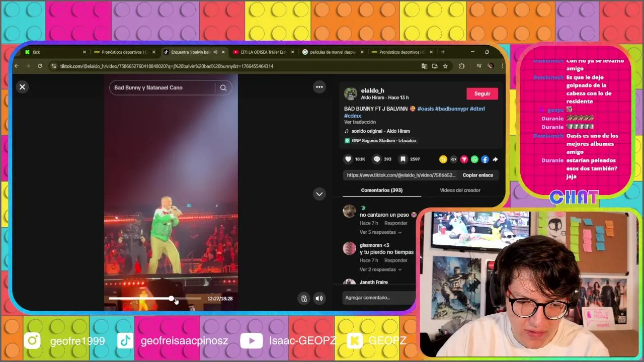Open sonido original - Aldo Hiram link

click(x=380, y=131)
